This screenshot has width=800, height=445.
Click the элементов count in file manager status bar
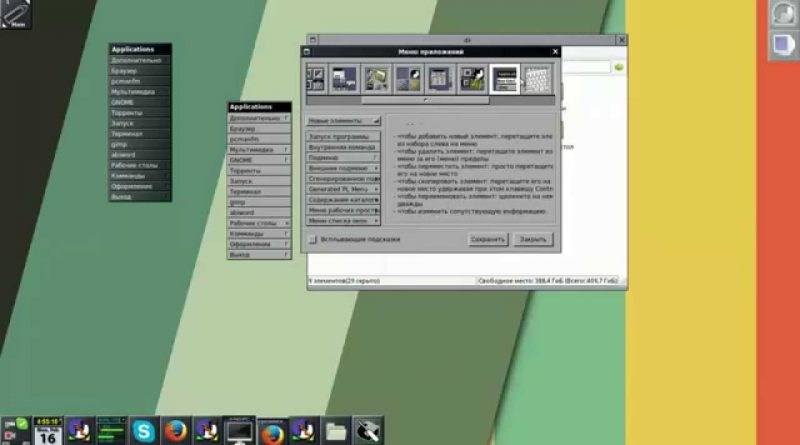[x=344, y=281]
